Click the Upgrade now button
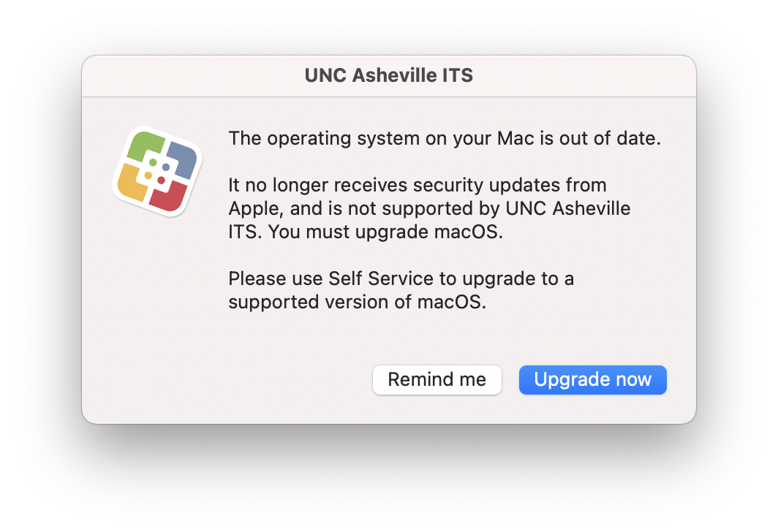778x532 pixels. [592, 380]
